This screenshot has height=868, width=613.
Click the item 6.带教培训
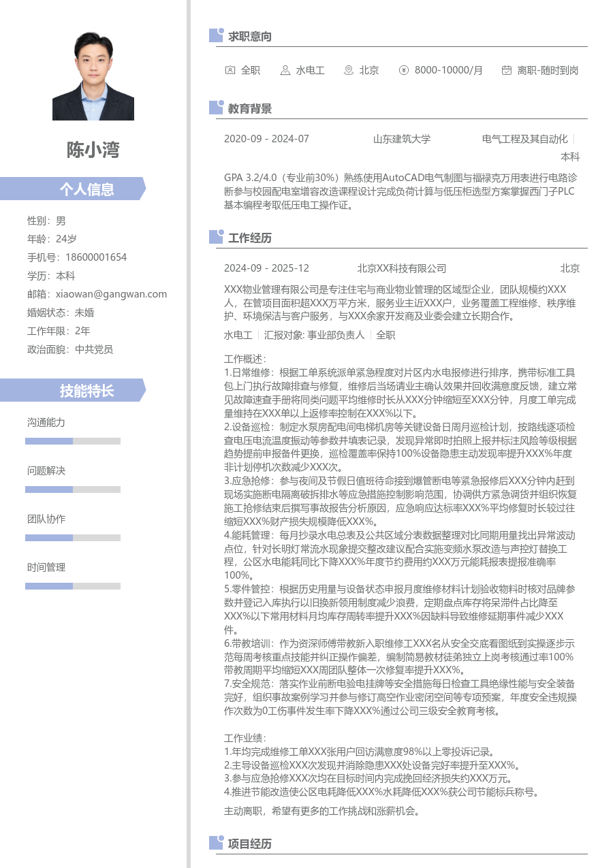pyautogui.click(x=401, y=656)
